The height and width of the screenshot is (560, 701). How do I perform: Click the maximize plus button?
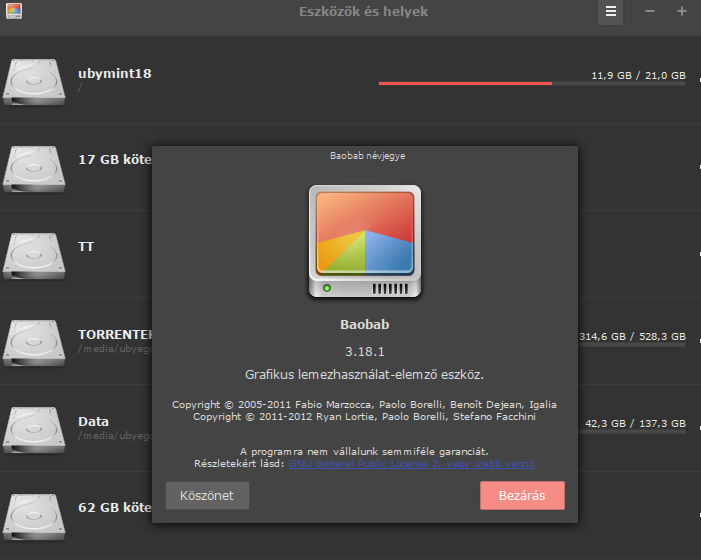[x=681, y=11]
